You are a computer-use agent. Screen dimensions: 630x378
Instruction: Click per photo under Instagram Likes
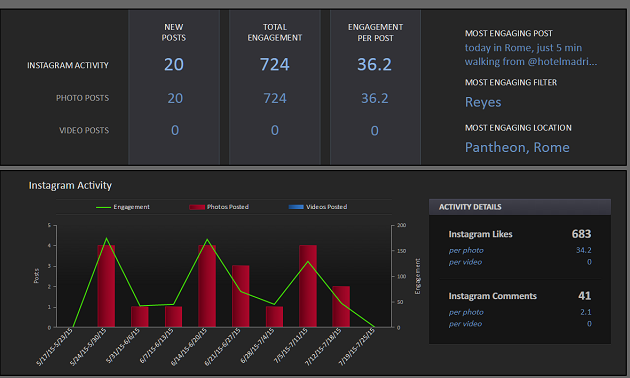[466, 250]
